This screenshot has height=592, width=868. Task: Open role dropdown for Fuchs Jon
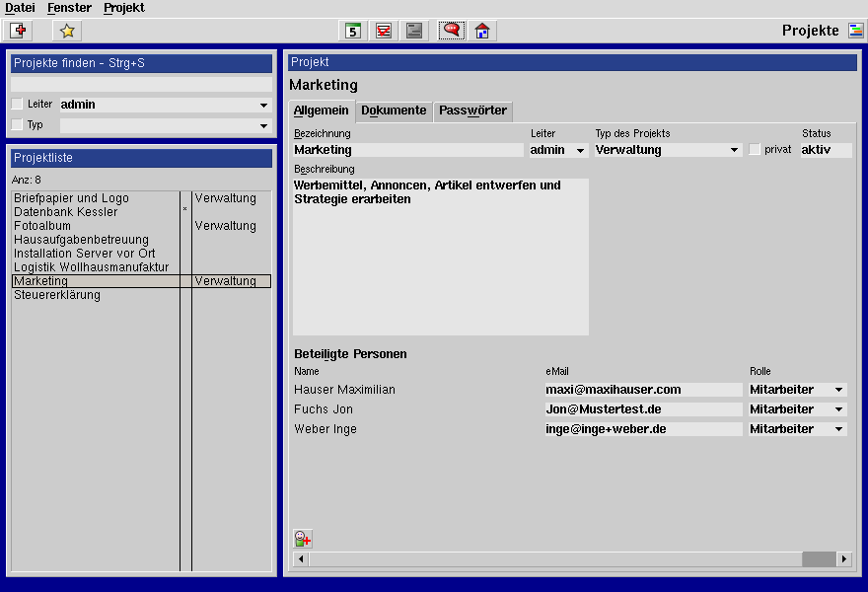point(839,409)
